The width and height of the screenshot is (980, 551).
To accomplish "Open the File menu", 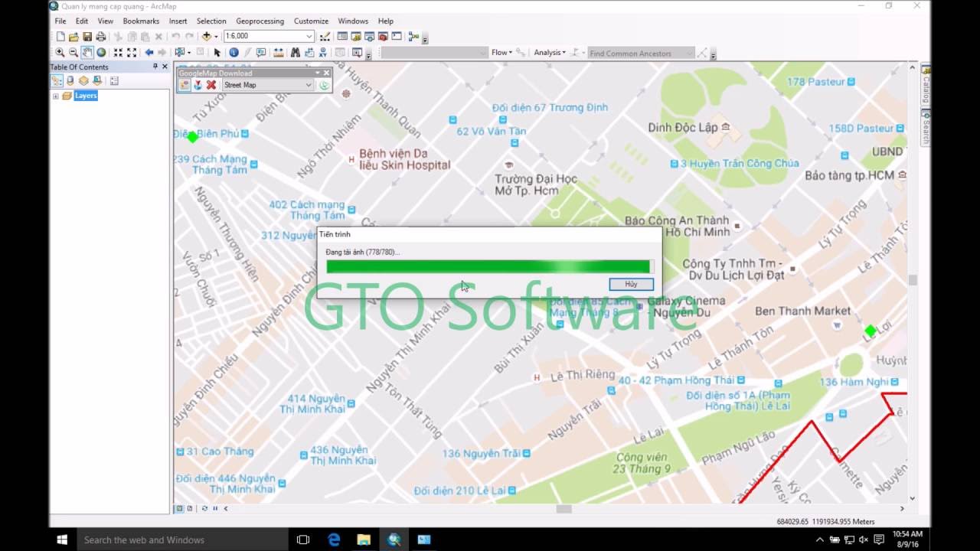I will (60, 21).
